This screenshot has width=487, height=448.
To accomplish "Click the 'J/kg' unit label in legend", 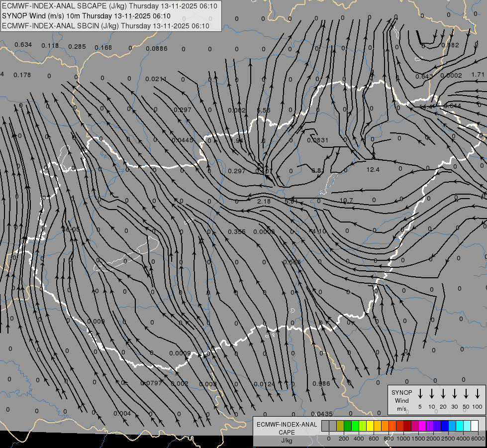I will tap(287, 441).
